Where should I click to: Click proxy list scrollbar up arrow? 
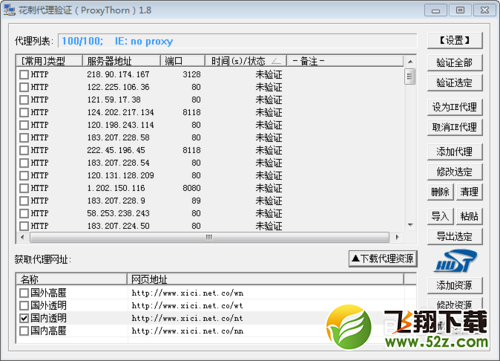[x=410, y=62]
